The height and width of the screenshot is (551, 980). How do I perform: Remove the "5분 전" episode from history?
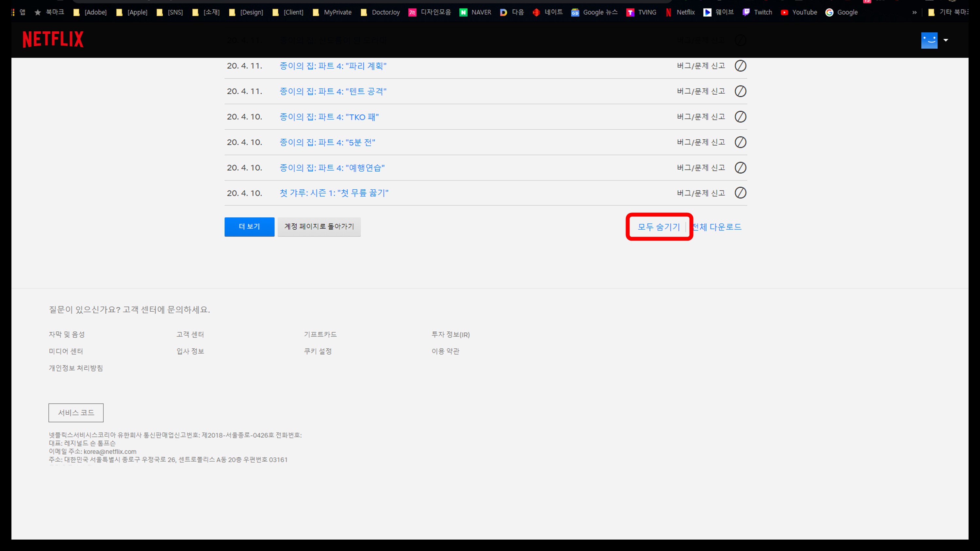click(x=740, y=142)
